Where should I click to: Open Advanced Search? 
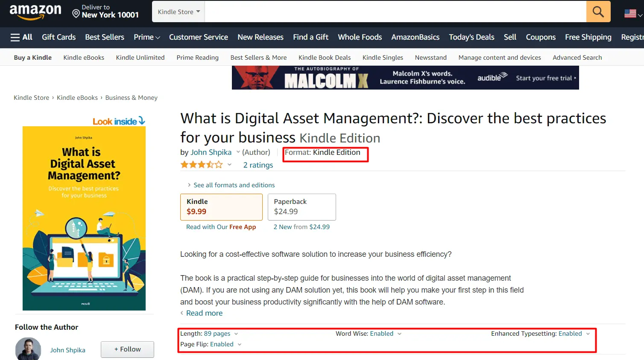[577, 58]
